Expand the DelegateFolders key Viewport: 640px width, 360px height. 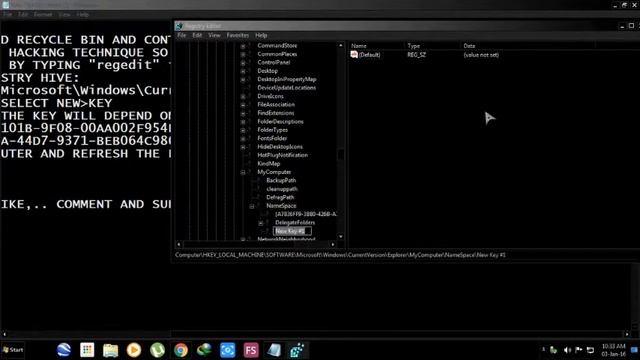click(x=261, y=223)
